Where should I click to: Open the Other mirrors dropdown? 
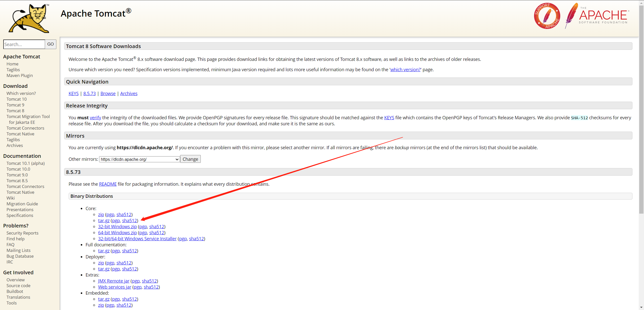click(x=140, y=159)
